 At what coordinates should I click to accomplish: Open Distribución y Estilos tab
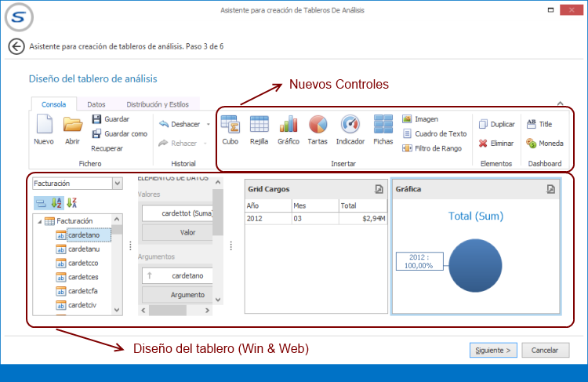click(x=157, y=104)
